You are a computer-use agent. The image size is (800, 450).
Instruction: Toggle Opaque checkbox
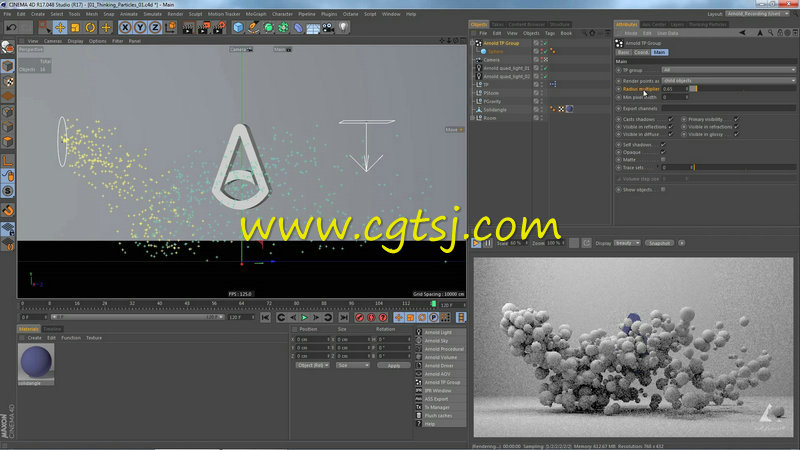663,152
